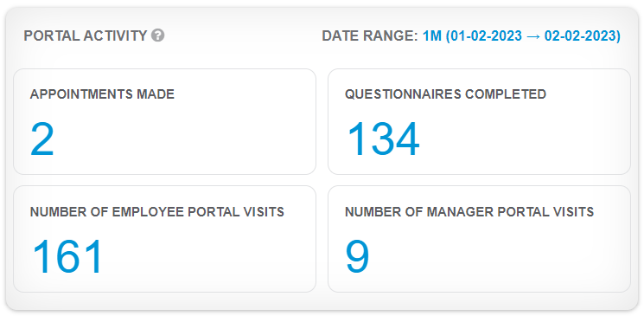Select the employee portal visits value 161

point(67,257)
